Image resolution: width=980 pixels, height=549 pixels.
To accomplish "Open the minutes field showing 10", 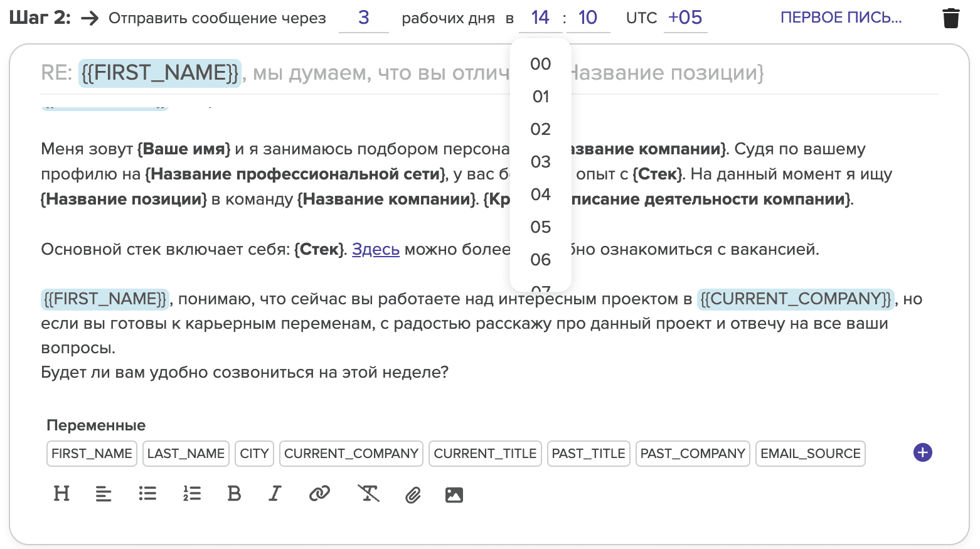I will (x=587, y=18).
